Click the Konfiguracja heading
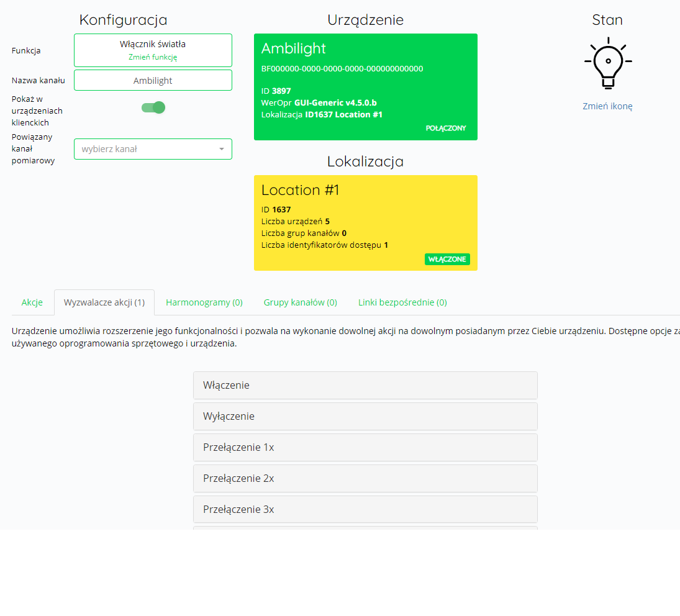 pyautogui.click(x=123, y=20)
